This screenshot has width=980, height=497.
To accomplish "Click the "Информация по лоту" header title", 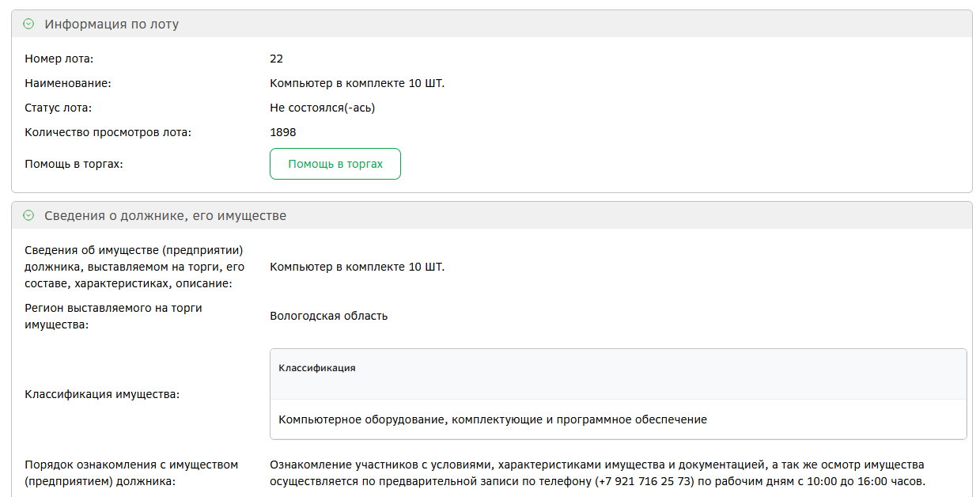I will 112,25.
